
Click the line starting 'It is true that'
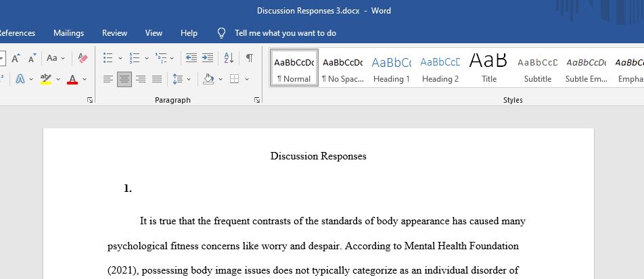coord(333,222)
